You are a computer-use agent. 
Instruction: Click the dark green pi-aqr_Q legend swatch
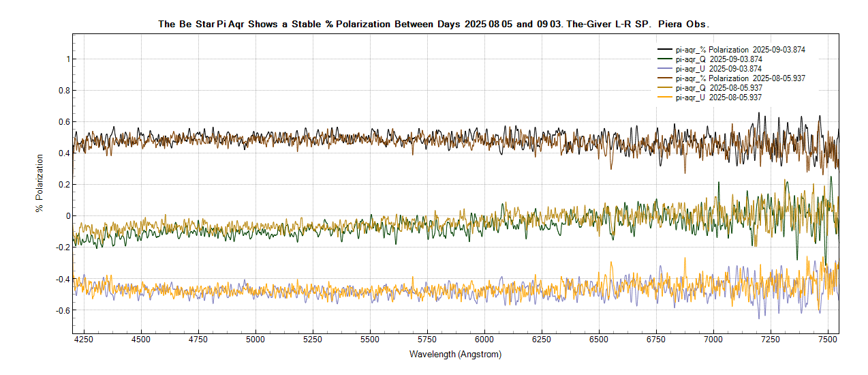665,59
